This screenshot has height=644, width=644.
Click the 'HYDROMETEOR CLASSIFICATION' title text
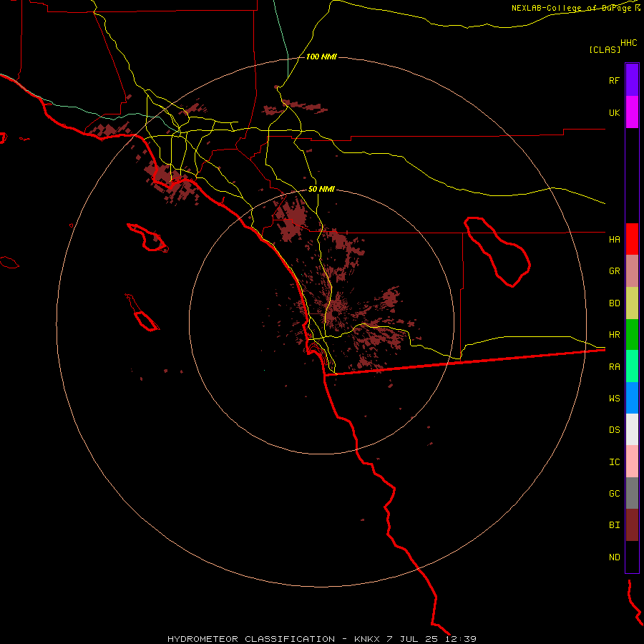251,639
